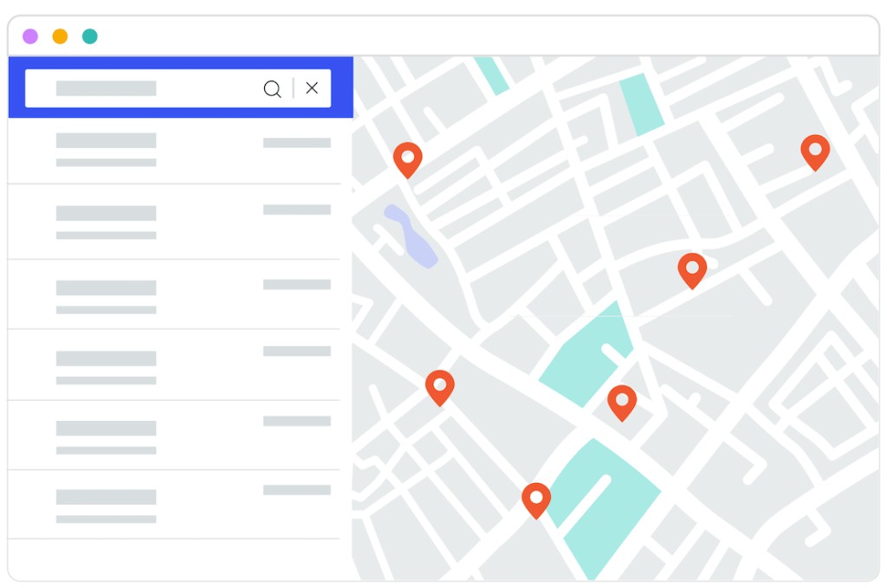Open the third result row in the list

point(174,294)
